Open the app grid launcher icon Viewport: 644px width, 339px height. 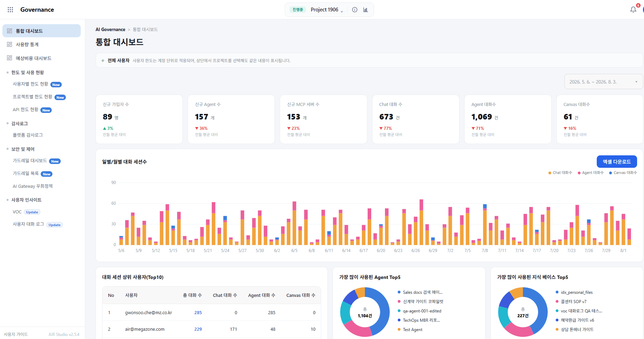tap(10, 10)
